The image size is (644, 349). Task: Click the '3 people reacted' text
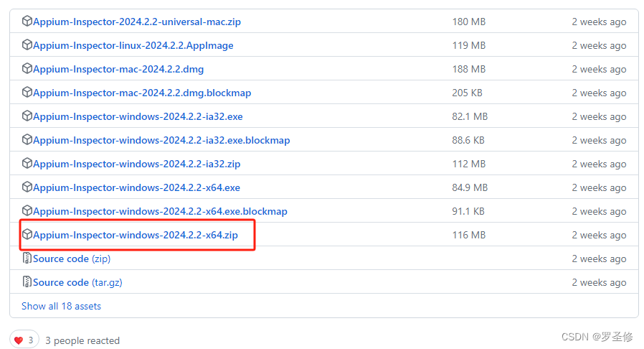coord(82,341)
